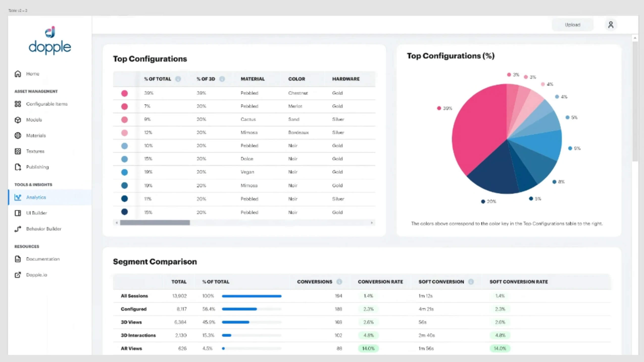The image size is (644, 362).
Task: Click the Dopple.io external link icon
Action: pyautogui.click(x=18, y=275)
